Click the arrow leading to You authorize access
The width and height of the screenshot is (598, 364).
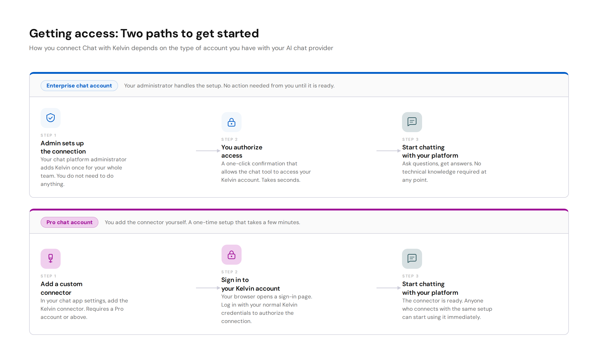[x=208, y=151]
